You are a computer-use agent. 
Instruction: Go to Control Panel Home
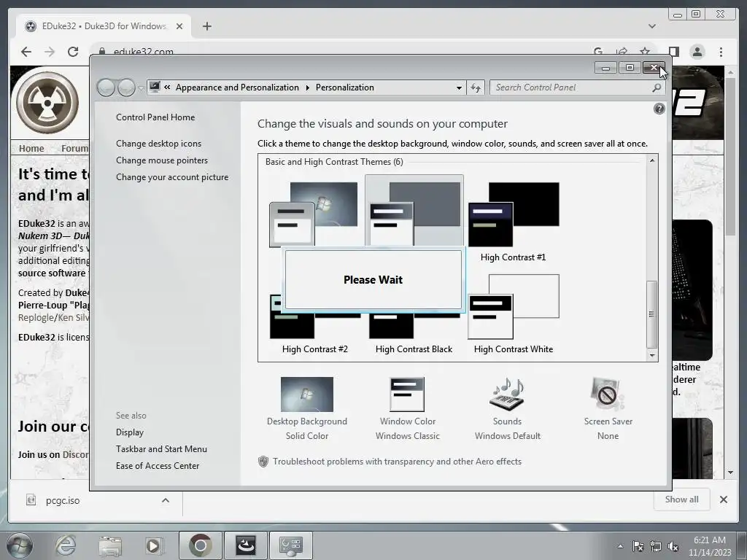pos(155,117)
